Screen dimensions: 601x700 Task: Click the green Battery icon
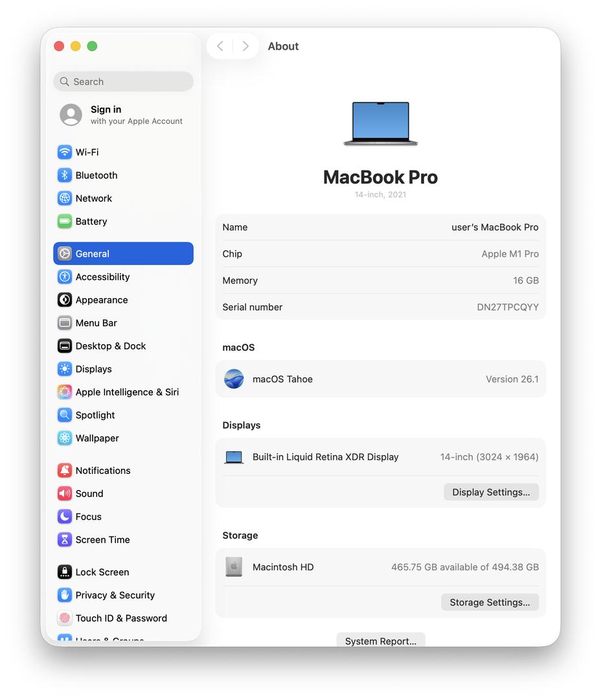(x=65, y=222)
